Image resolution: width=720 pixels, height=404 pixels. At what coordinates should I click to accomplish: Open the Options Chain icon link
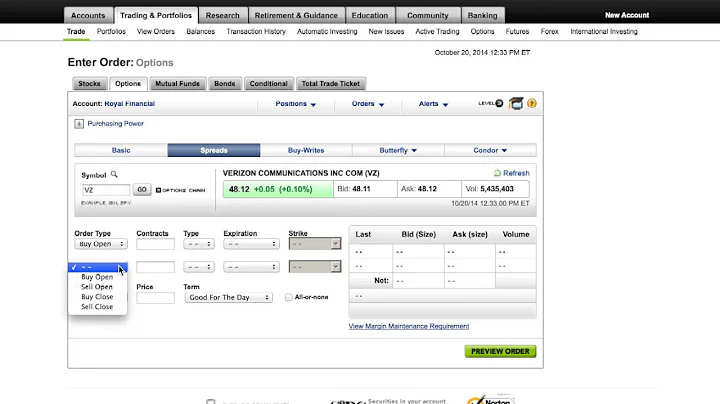180,190
